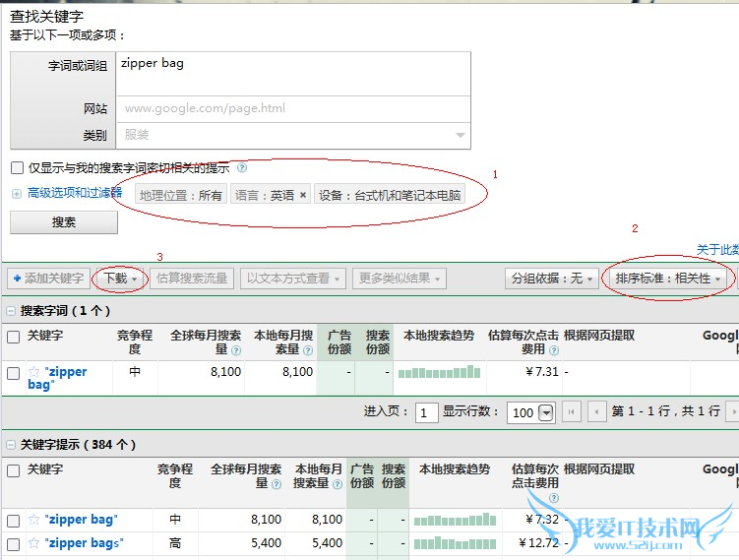Click 5,400 global searches for zipper bags
This screenshot has width=739, height=560.
click(266, 543)
